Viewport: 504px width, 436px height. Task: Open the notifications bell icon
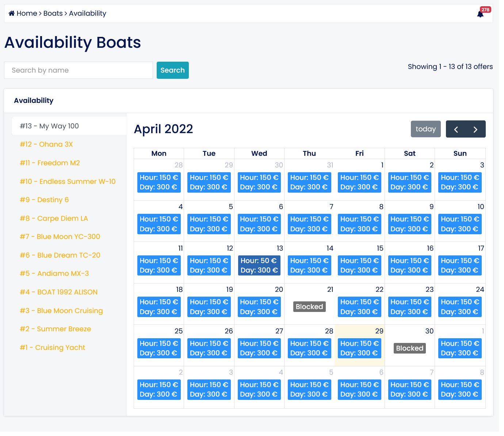click(x=480, y=14)
